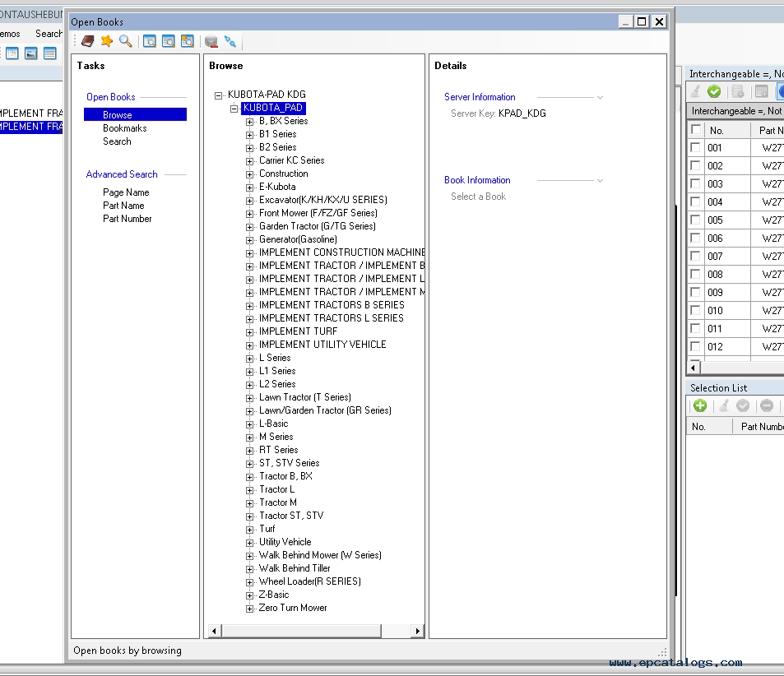Choose Part Number advanced search
This screenshot has width=784, height=676.
(127, 219)
